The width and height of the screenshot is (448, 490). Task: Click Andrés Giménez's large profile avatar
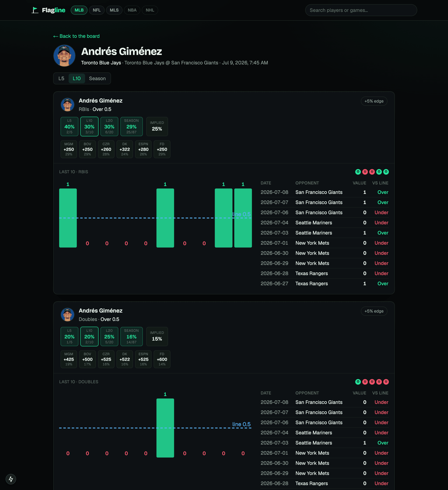pyautogui.click(x=64, y=56)
